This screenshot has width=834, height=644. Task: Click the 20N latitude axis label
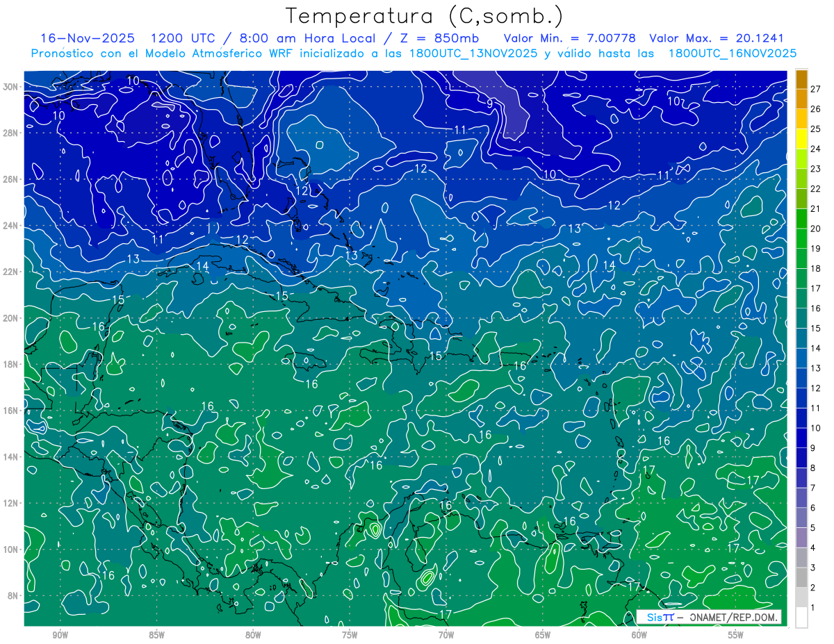pos(11,317)
